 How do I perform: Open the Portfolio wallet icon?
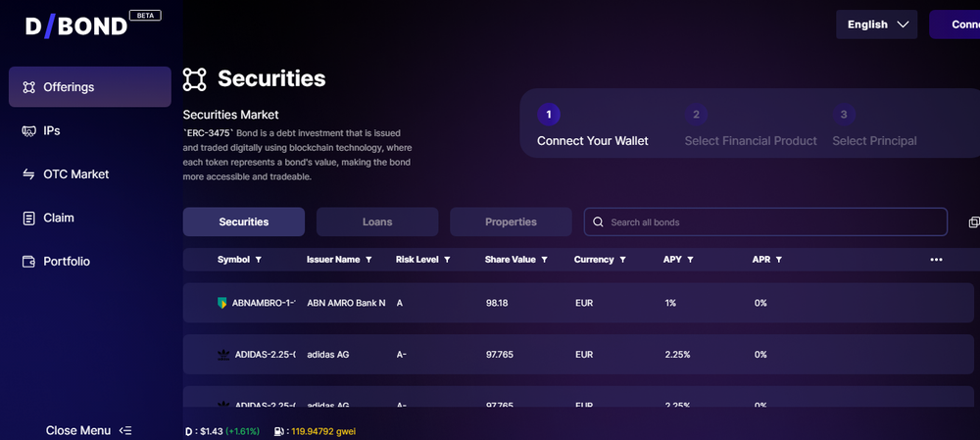[28, 262]
